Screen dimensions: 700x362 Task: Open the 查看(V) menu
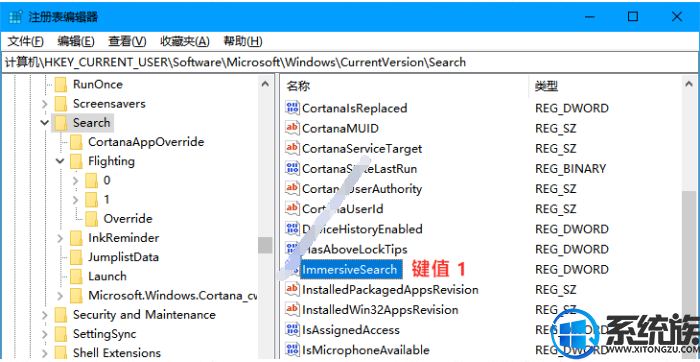coord(127,42)
